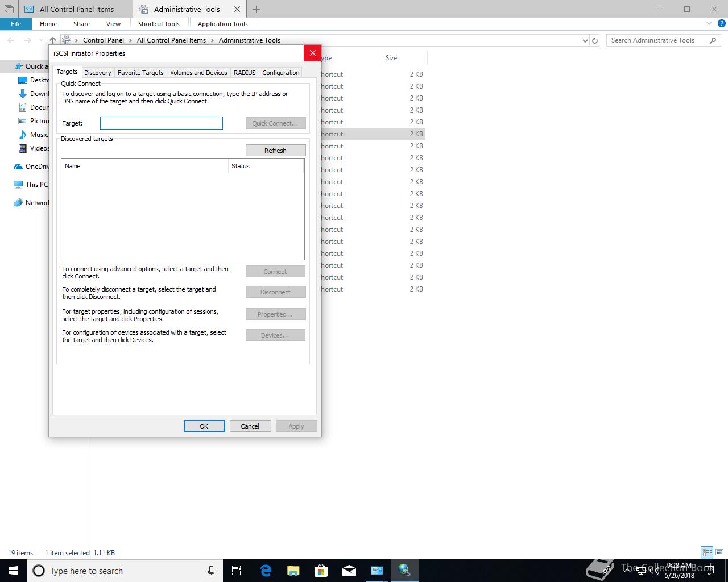Open the Volumes and Devices tab
The image size is (728, 582).
pos(198,73)
